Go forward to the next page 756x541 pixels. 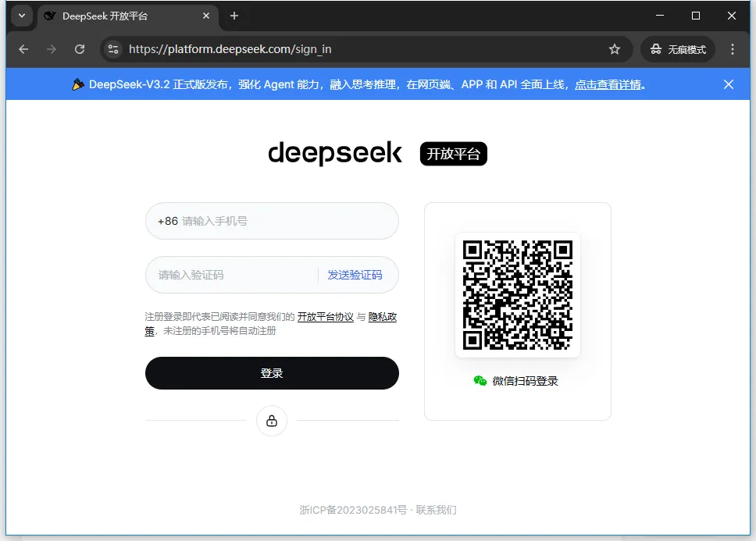pos(52,49)
